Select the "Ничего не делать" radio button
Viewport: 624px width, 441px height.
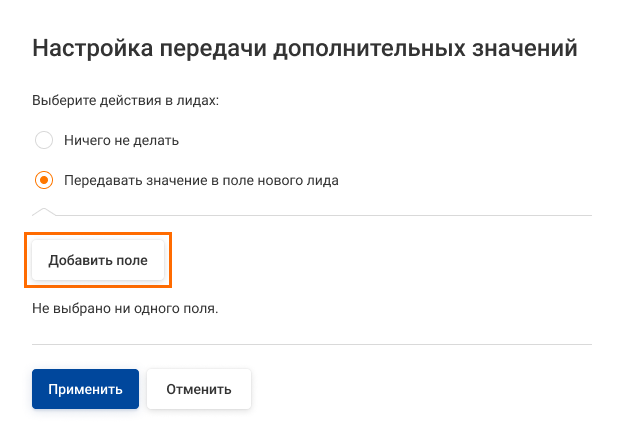(x=43, y=140)
